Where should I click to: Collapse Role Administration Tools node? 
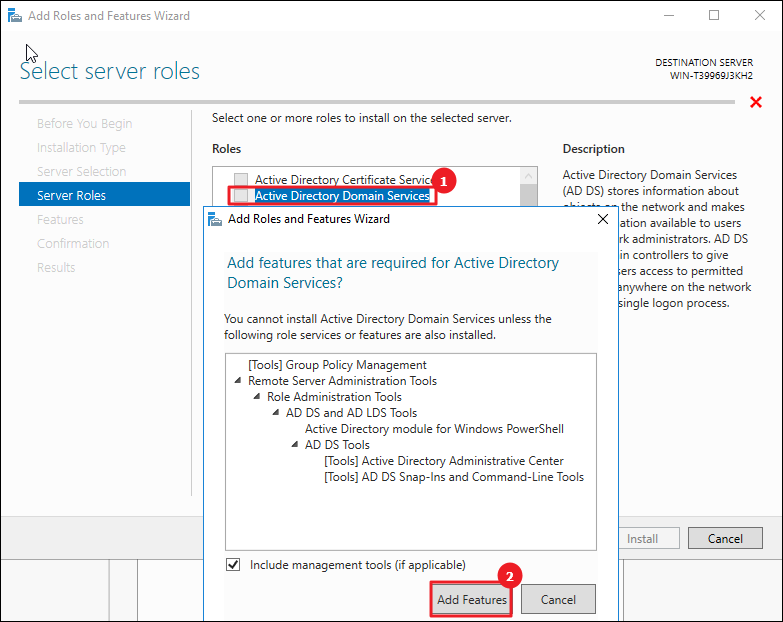click(x=257, y=396)
